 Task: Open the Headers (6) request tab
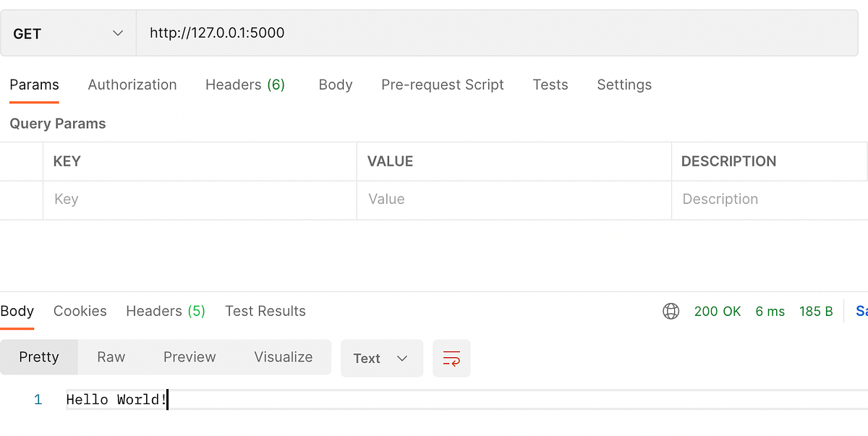point(244,85)
